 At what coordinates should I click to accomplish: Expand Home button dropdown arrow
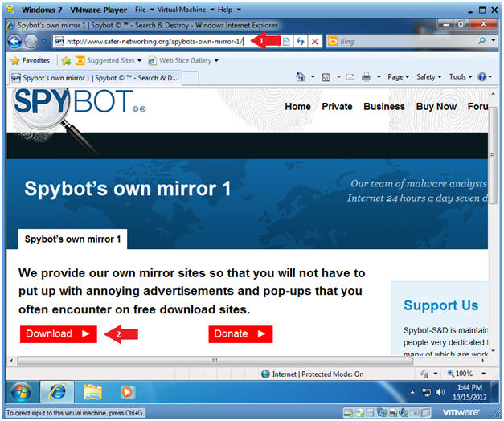[x=313, y=77]
